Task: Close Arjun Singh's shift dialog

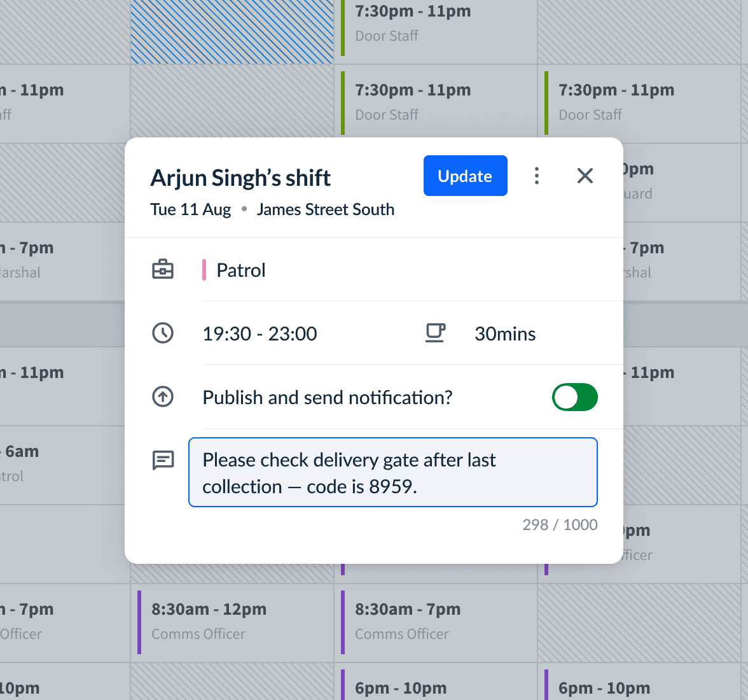Action: pos(585,176)
